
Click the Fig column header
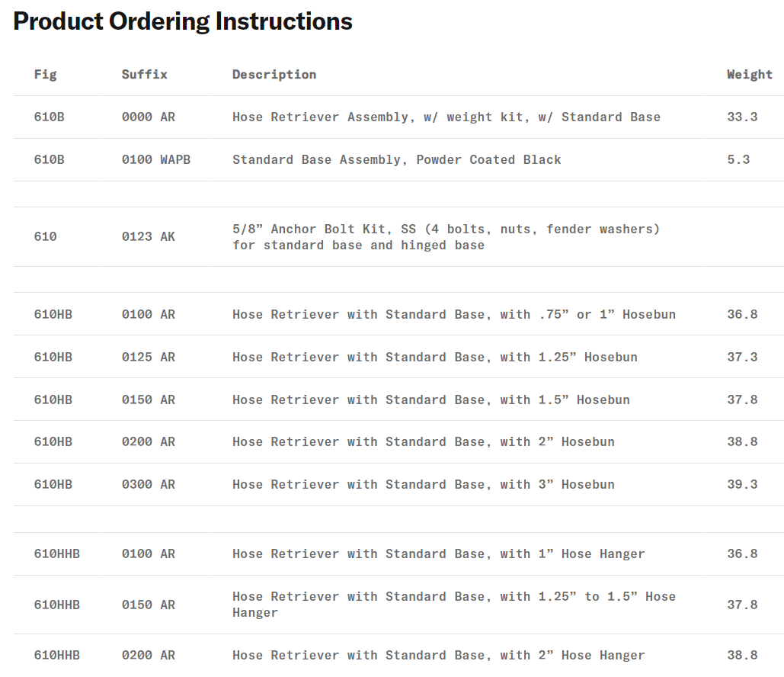coord(46,75)
